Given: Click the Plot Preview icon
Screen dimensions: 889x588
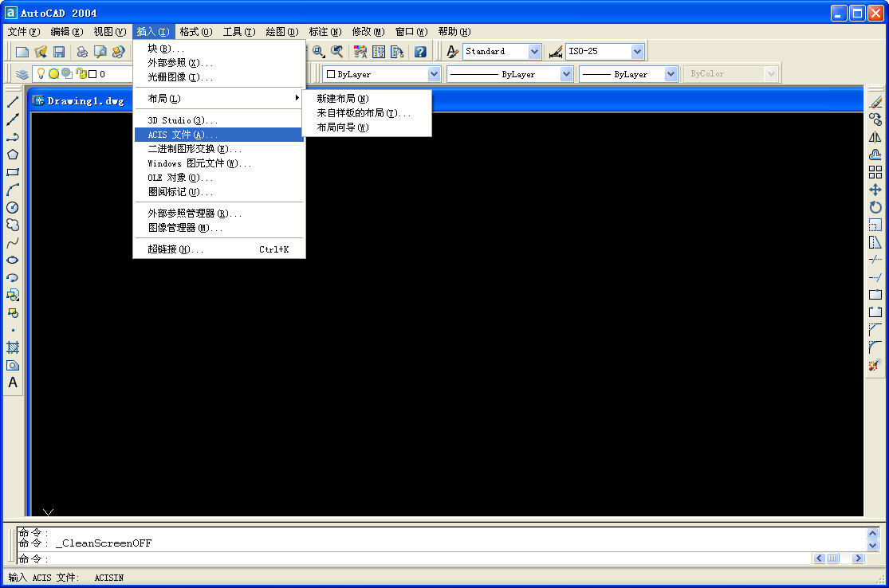Looking at the screenshot, I should tap(100, 52).
